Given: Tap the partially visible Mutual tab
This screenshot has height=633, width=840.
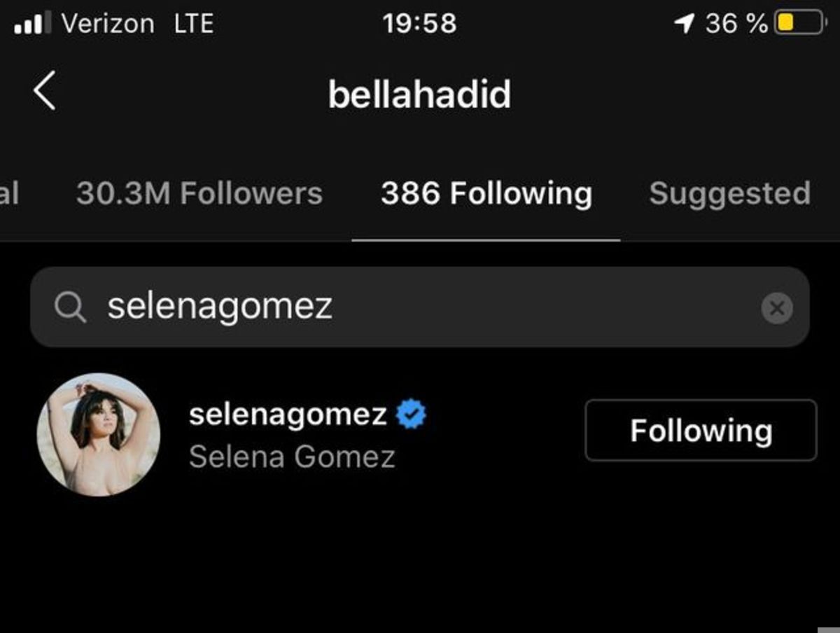Looking at the screenshot, I should (9, 193).
